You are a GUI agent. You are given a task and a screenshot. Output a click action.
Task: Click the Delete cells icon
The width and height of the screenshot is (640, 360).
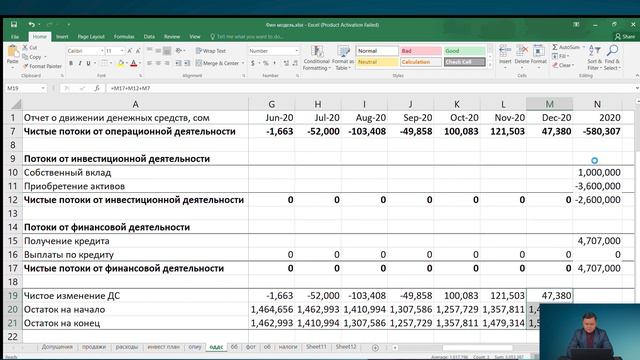pyautogui.click(x=522, y=51)
